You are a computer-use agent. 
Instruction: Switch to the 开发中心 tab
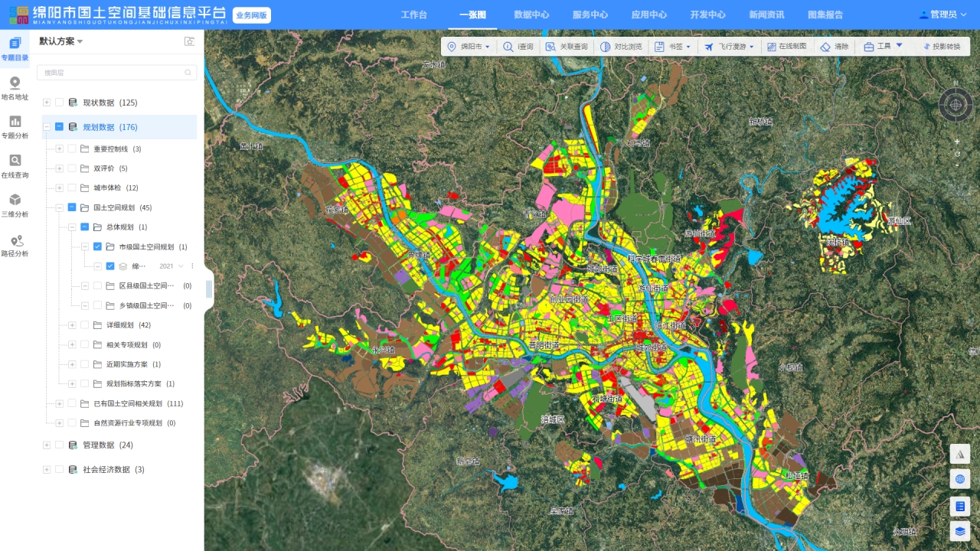(x=707, y=15)
